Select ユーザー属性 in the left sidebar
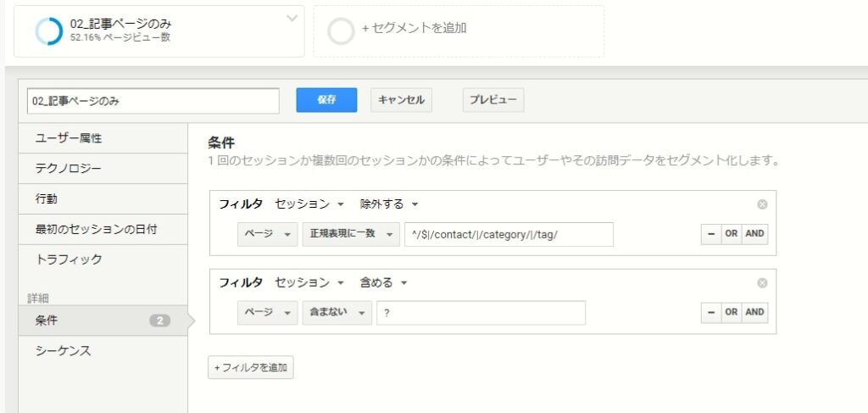The image size is (868, 413). pos(103,138)
